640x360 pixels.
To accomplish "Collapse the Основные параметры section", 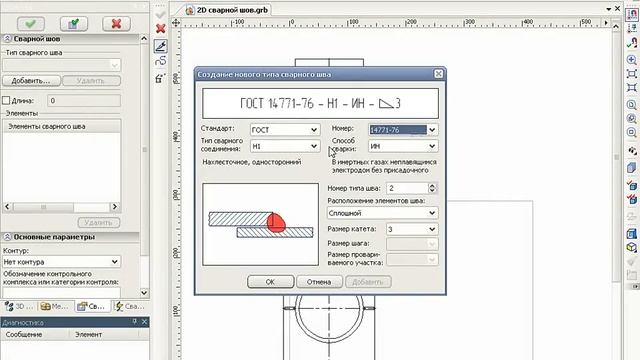I will tap(7, 237).
